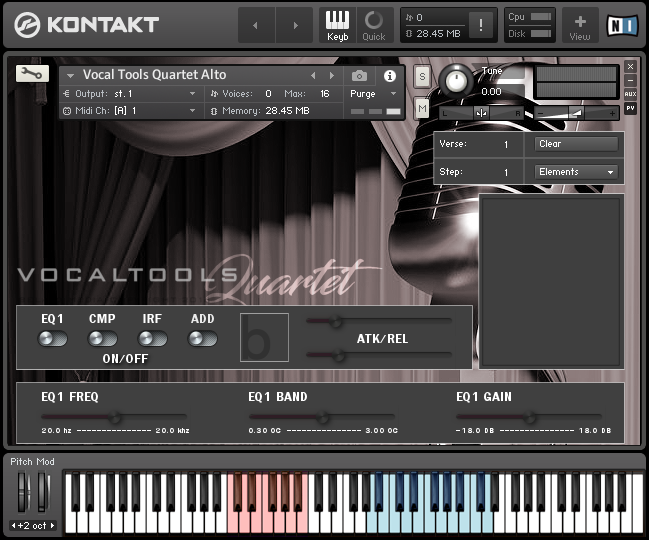Open the Purge dropdown menu
This screenshot has height=540, width=649.
[373, 94]
